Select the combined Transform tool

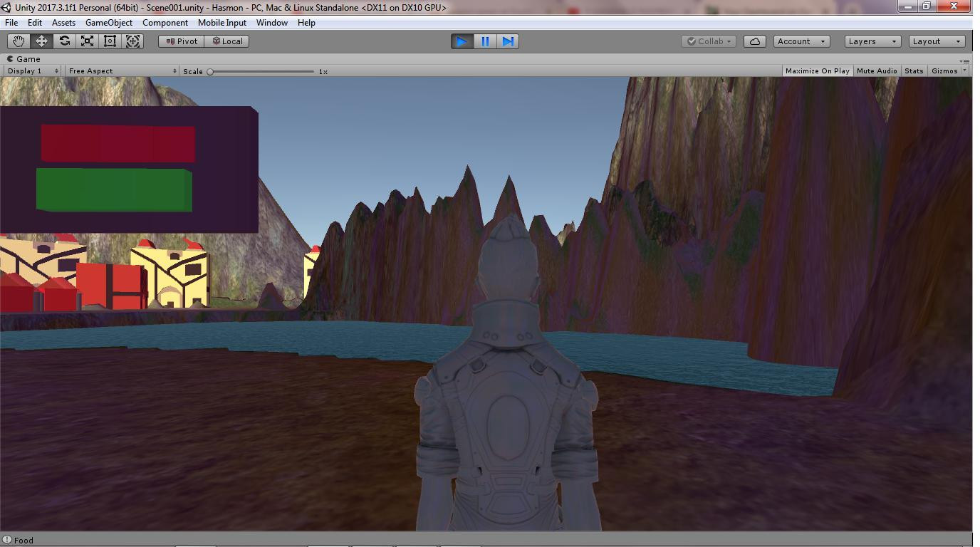[132, 41]
